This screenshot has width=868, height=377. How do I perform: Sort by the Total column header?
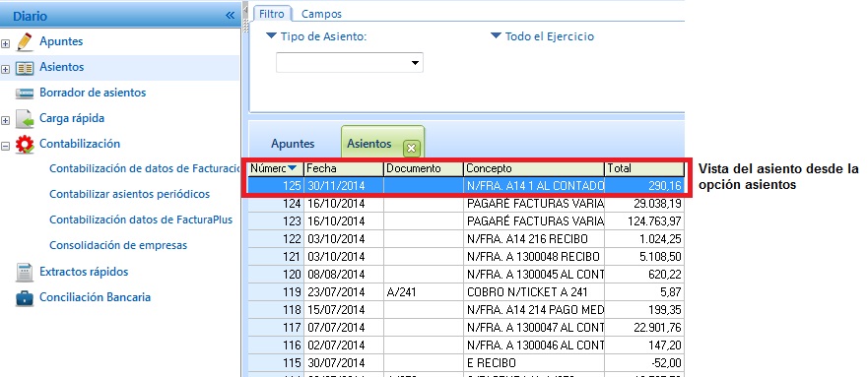click(x=644, y=168)
